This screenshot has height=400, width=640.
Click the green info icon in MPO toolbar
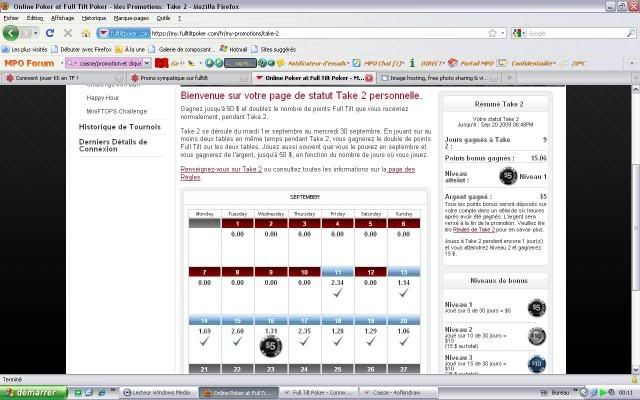(x=412, y=63)
